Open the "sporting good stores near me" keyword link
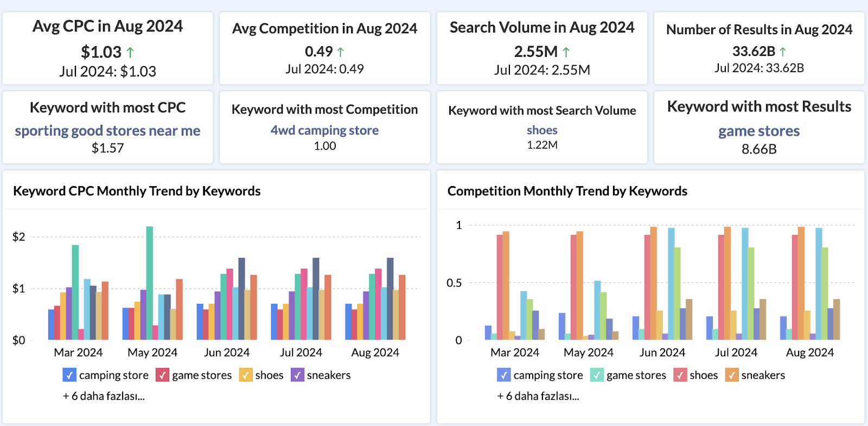Image resolution: width=868 pixels, height=426 pixels. (107, 131)
